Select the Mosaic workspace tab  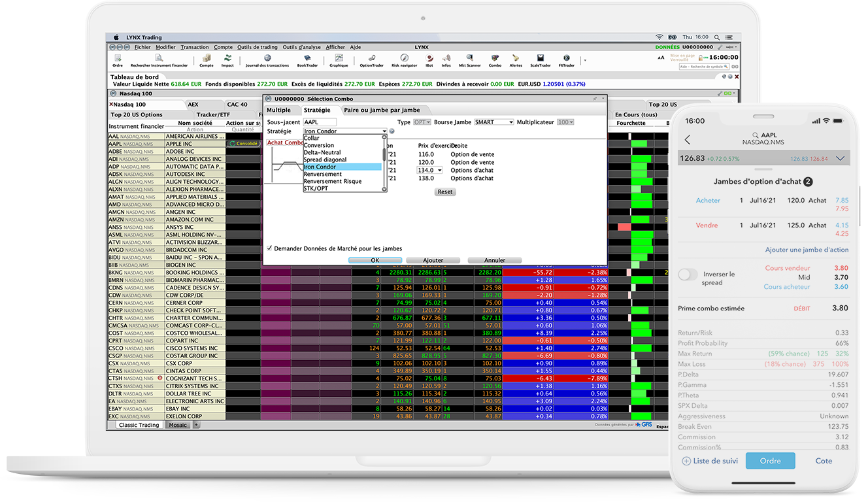(x=177, y=425)
